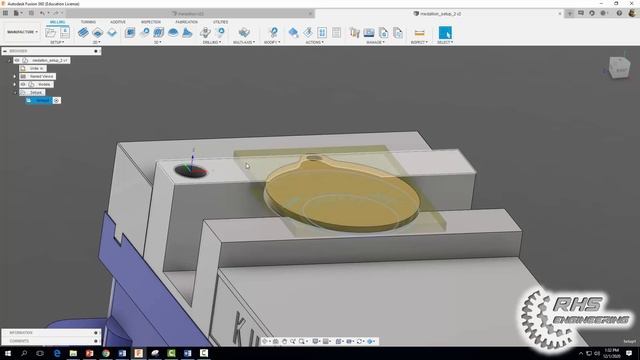Expand the 2D panel dropdown

(x=97, y=42)
